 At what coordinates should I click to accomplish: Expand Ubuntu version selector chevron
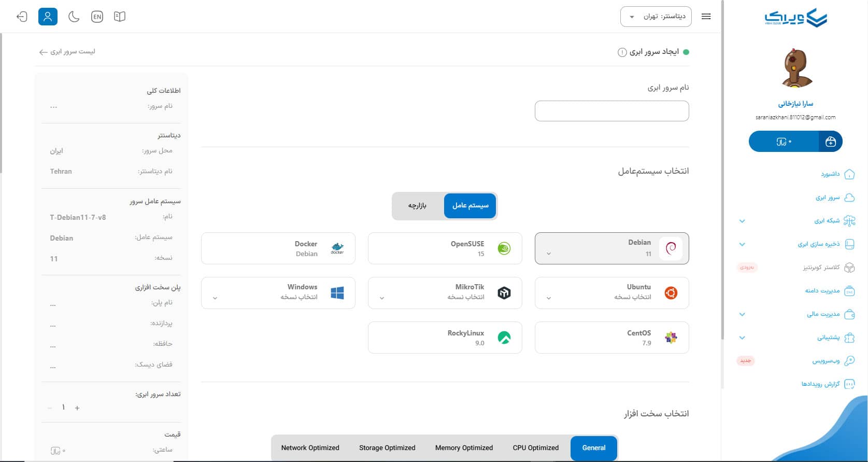549,298
